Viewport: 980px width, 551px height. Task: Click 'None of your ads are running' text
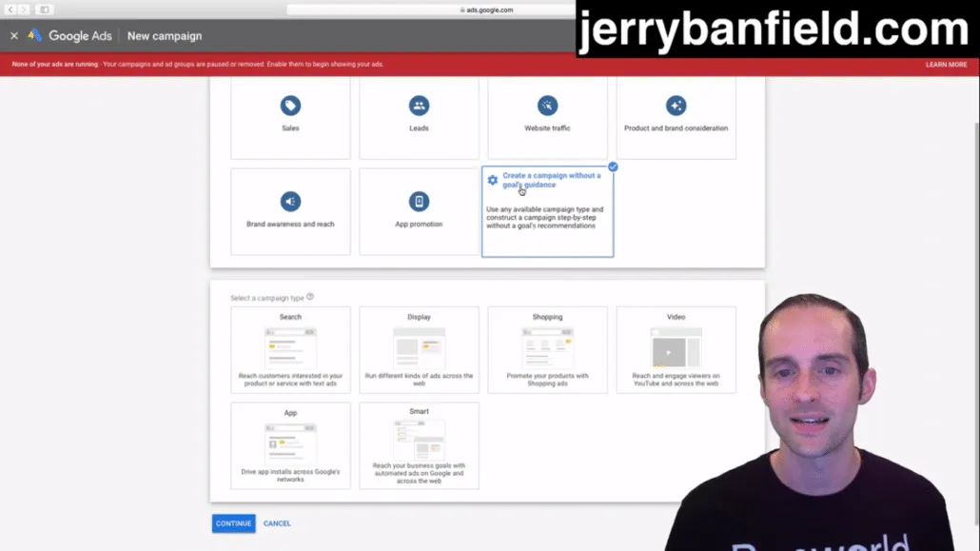point(55,64)
